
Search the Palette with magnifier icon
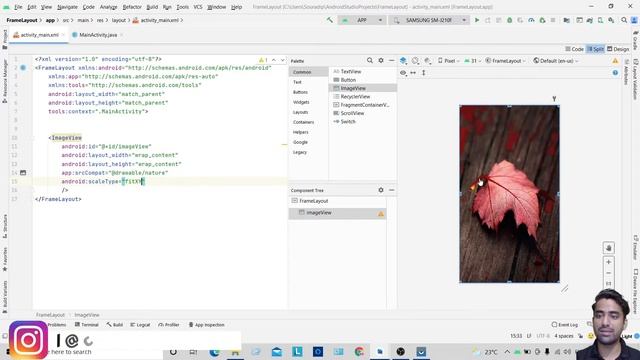click(x=370, y=60)
